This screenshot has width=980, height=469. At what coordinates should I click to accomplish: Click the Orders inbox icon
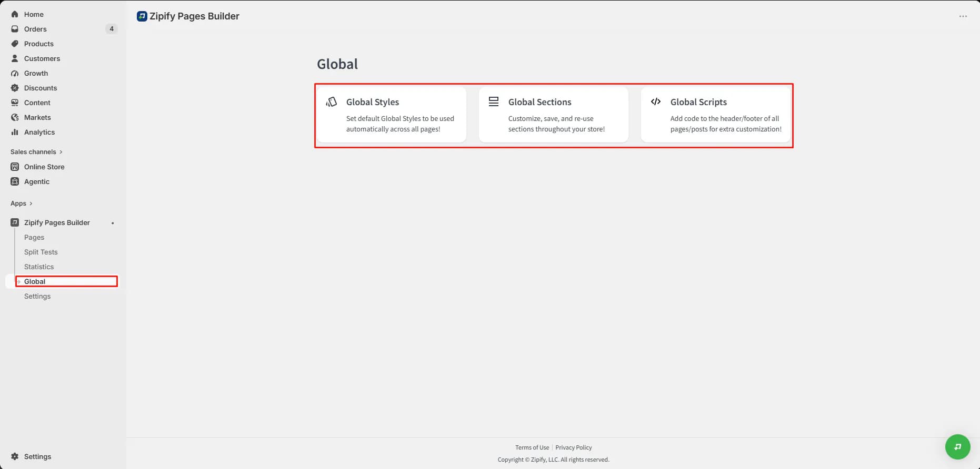pos(15,29)
